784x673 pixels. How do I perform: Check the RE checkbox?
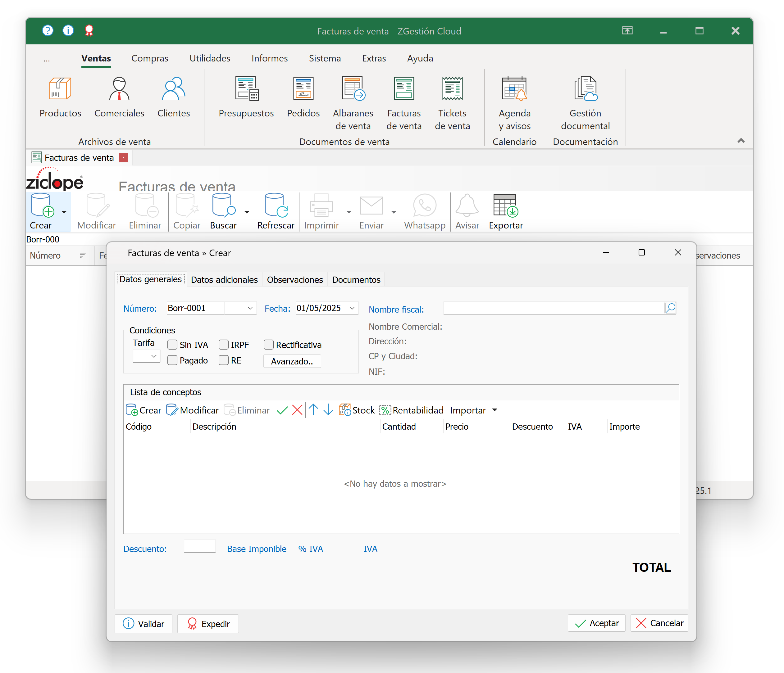(x=224, y=360)
